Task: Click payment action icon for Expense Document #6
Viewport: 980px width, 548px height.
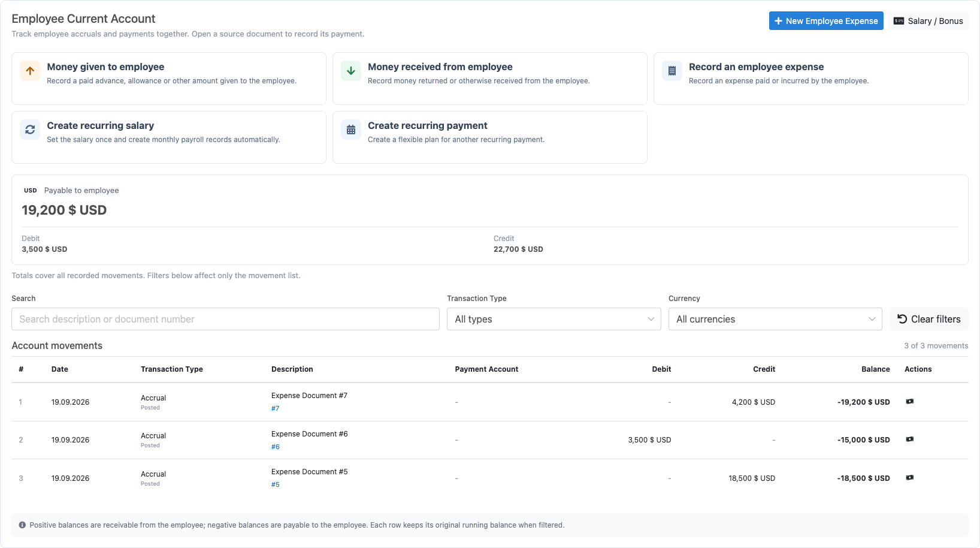Action: 910,439
